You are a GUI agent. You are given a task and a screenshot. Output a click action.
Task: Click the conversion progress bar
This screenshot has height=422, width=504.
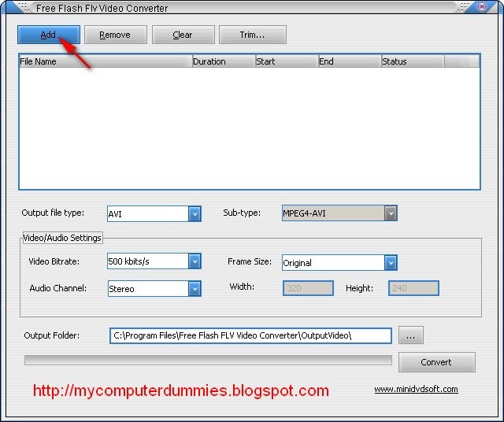[208, 360]
